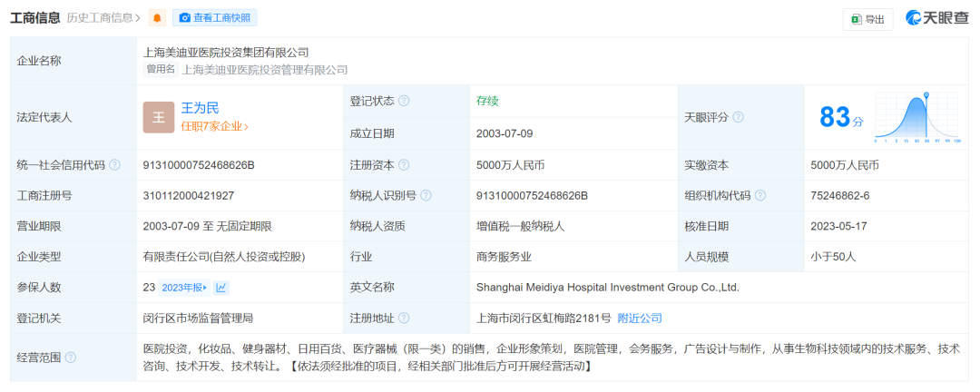Viewport: 980px width, 392px height.
Task: Open the 2023年报 dropdown tag
Action: [x=184, y=288]
